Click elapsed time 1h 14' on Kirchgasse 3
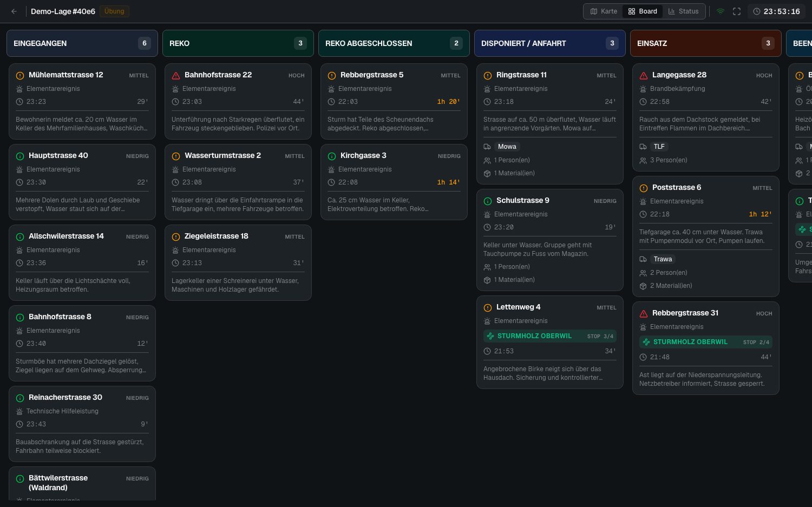Image resolution: width=812 pixels, height=507 pixels. tap(449, 182)
